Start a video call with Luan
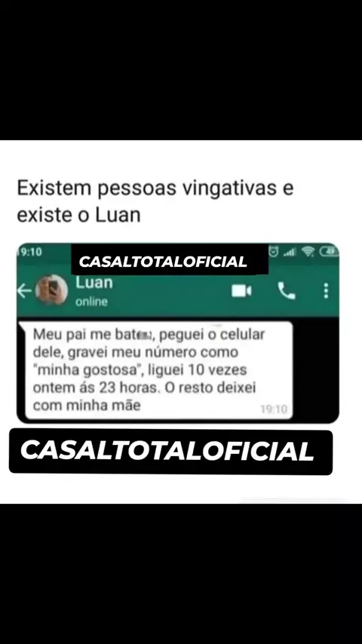This screenshot has height=644, width=362. coord(241,291)
